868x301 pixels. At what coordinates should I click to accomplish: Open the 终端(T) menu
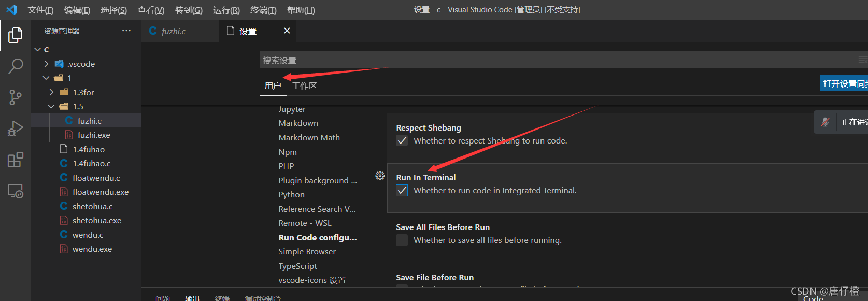tap(263, 10)
